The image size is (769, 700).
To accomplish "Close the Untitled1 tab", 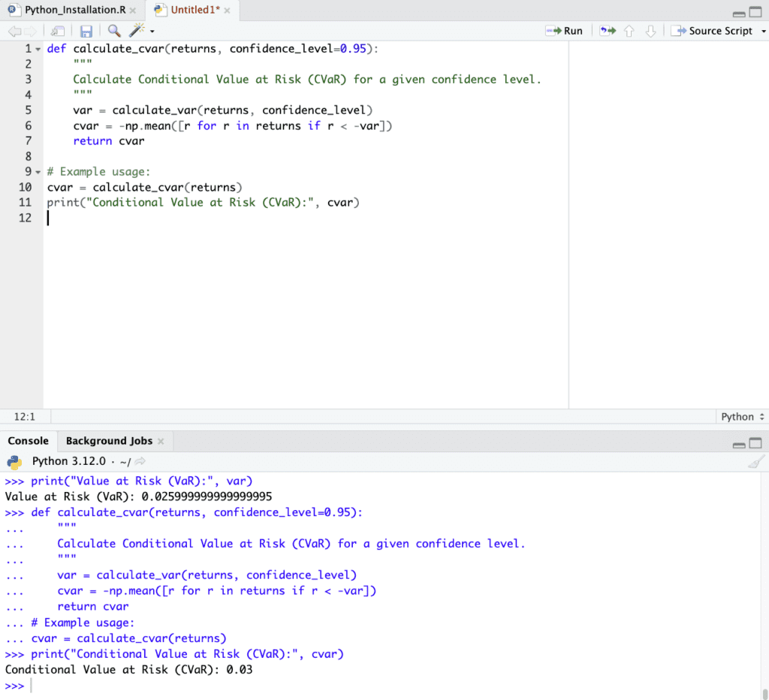I will (228, 11).
